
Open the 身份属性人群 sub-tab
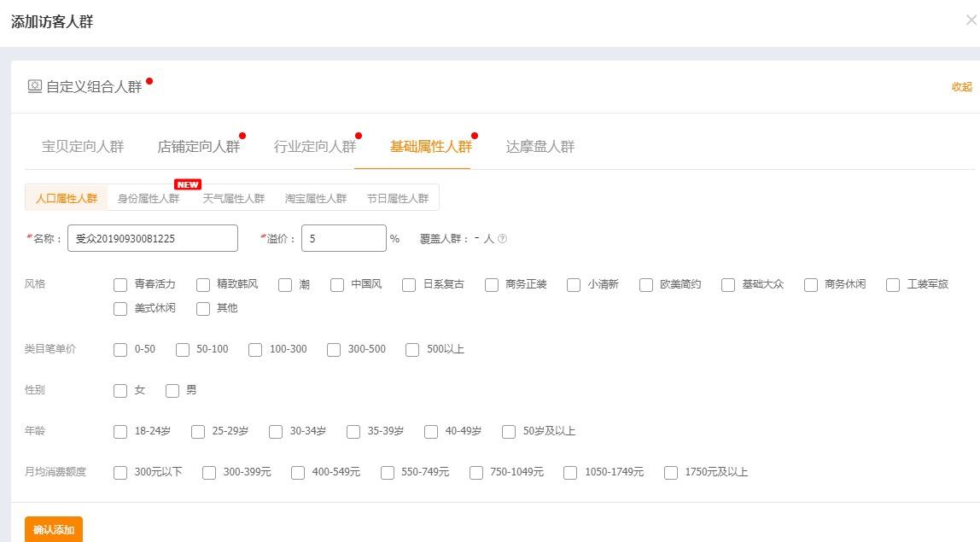coord(149,198)
